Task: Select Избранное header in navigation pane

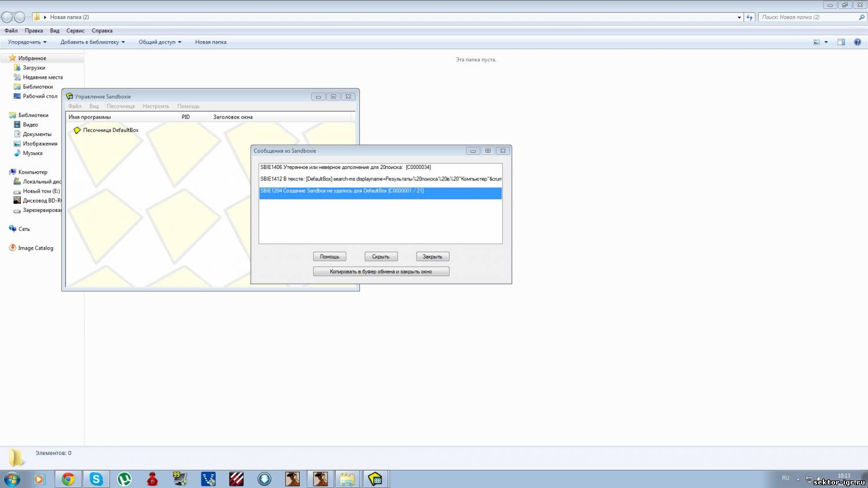Action: tap(32, 58)
